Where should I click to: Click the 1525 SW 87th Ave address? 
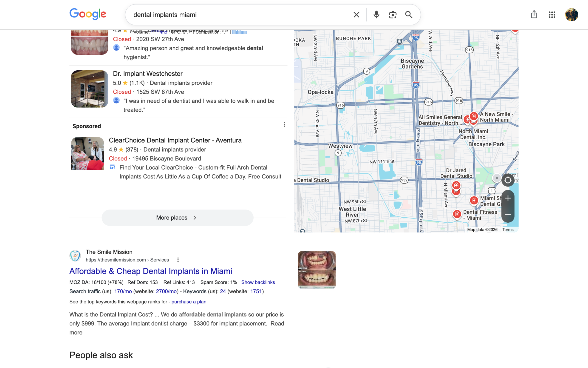pos(160,92)
